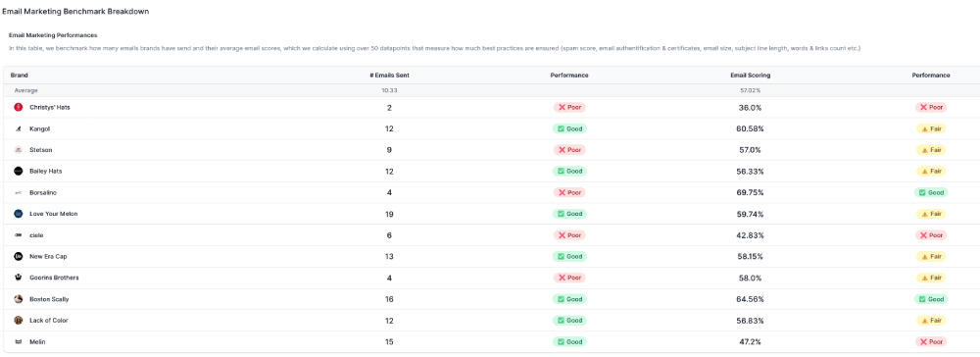Click New Era Cap scoring Fair badge
This screenshot has width=980, height=357.
tap(931, 256)
